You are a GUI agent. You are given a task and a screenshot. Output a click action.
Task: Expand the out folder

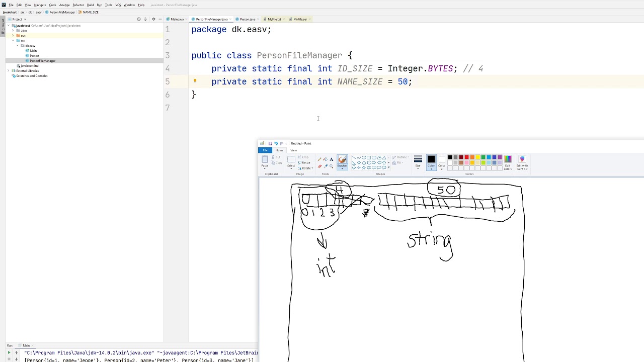(13, 35)
